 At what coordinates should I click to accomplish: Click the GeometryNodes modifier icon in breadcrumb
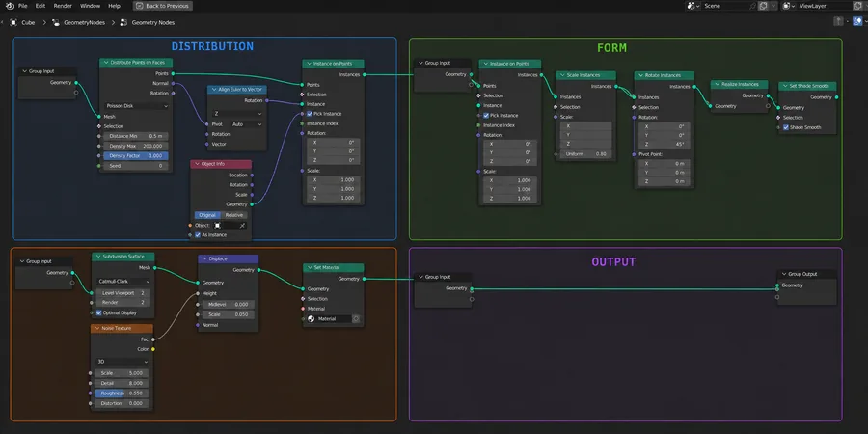point(56,23)
